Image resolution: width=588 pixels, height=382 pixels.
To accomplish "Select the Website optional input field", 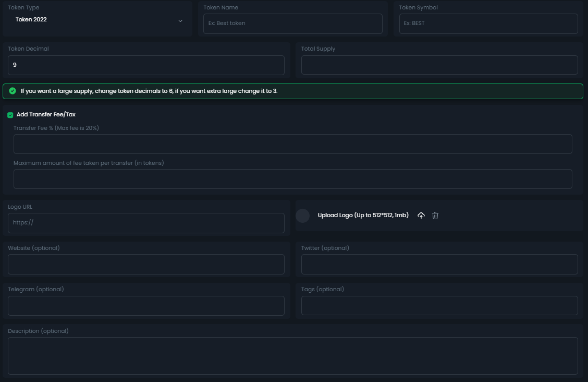I will [x=146, y=265].
